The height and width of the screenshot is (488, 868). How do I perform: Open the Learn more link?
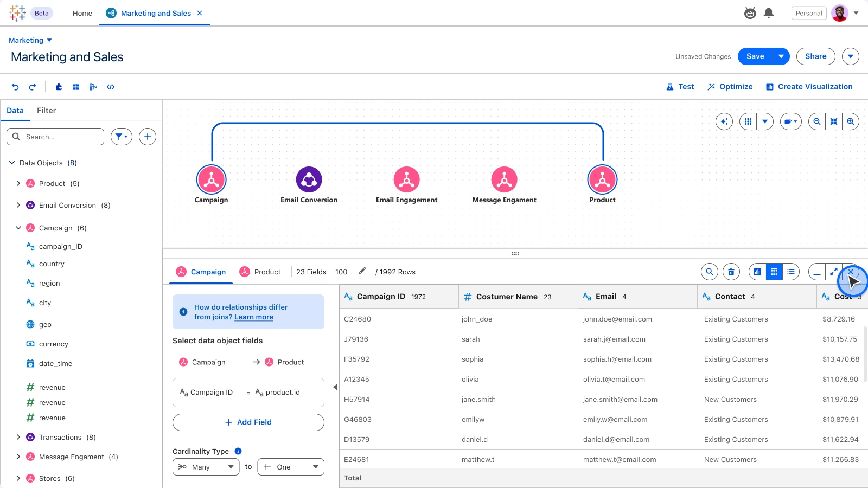(254, 317)
